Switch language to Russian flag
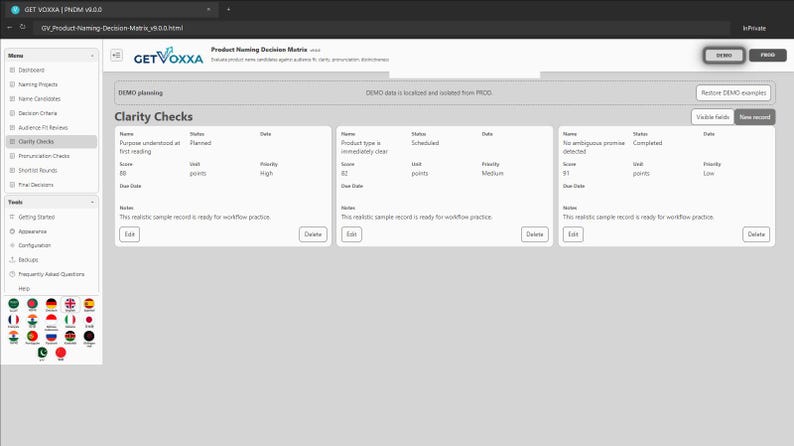794x446 pixels. 51,337
